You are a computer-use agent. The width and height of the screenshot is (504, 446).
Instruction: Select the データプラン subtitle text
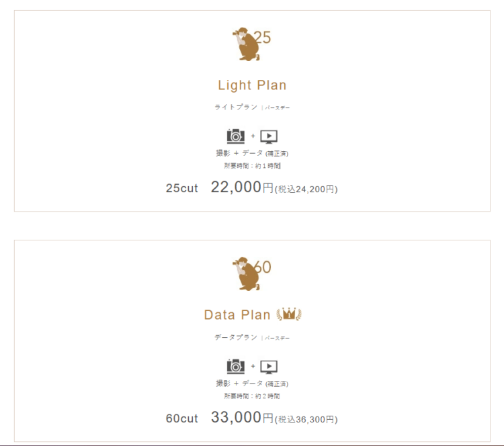pos(236,337)
